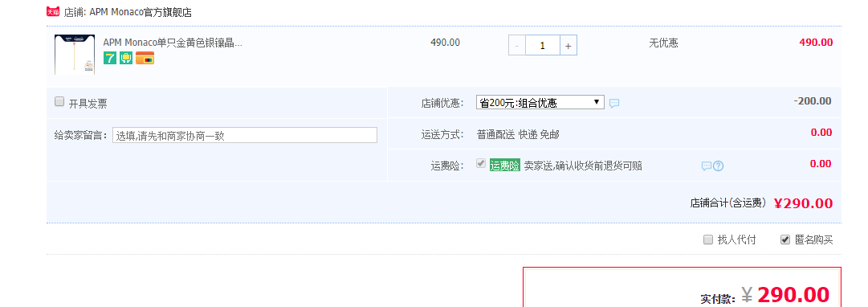Click the 开具发票 label text
868x307 pixels.
(x=88, y=104)
